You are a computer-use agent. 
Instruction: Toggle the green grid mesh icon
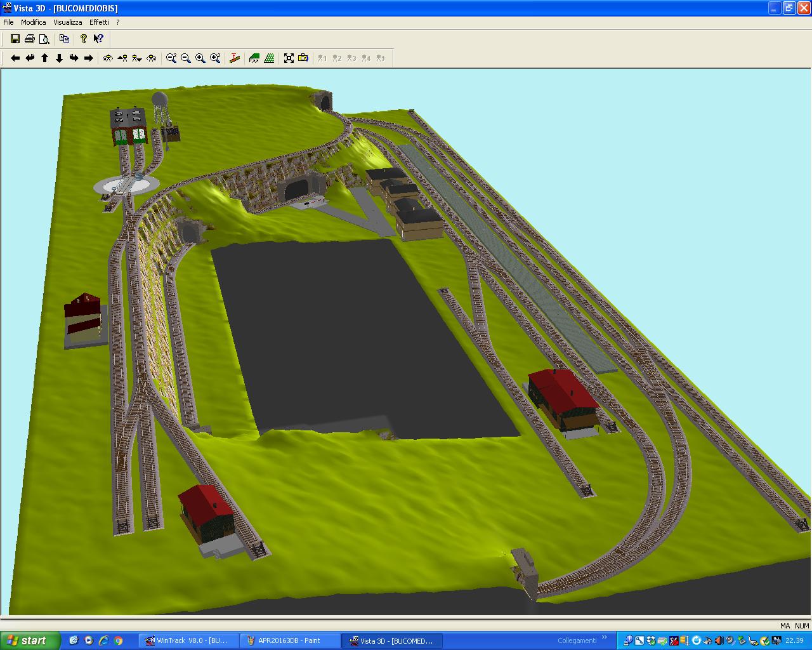click(270, 58)
